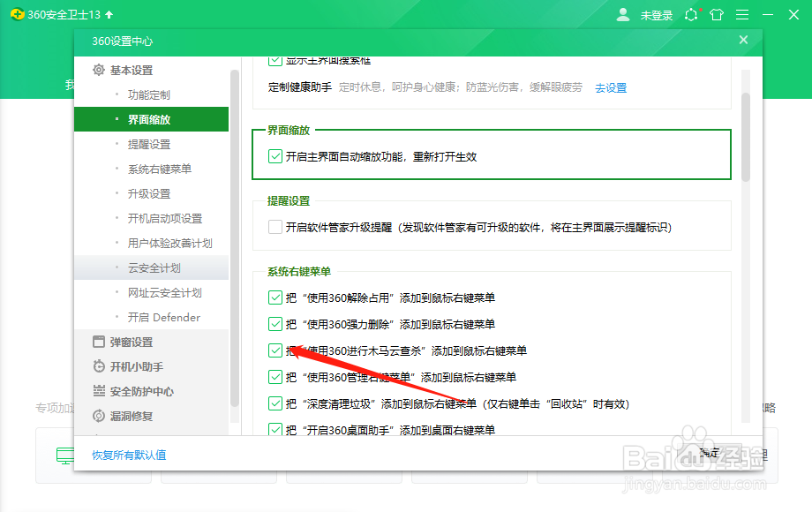The height and width of the screenshot is (512, 812).
Task: Select 网址云安全计划 in sidebar
Action: pos(151,292)
